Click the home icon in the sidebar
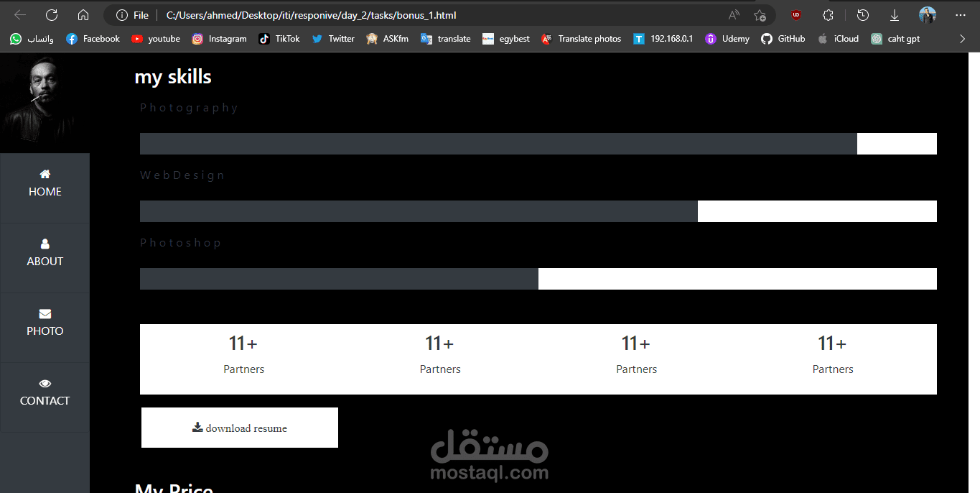The height and width of the screenshot is (493, 980). click(x=45, y=174)
